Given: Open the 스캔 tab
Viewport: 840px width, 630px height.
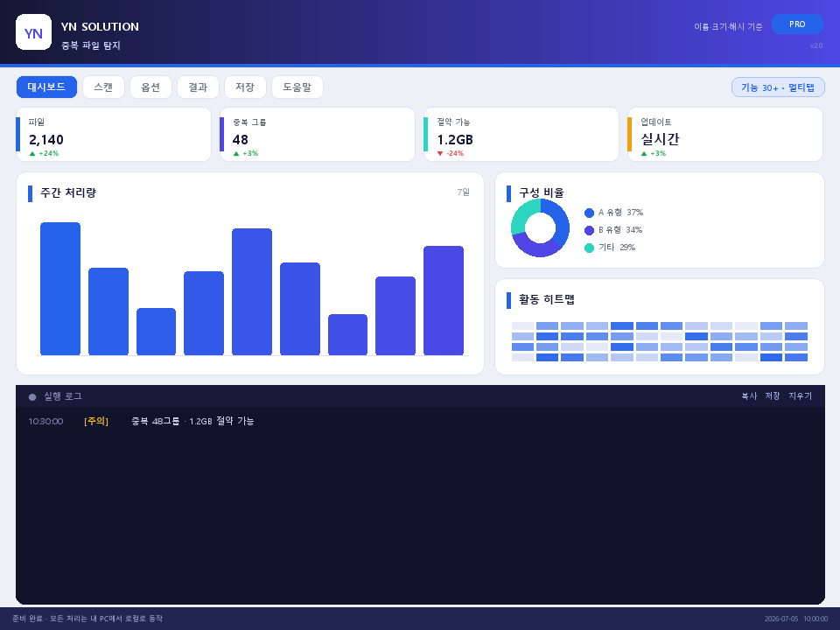Looking at the screenshot, I should tap(103, 87).
